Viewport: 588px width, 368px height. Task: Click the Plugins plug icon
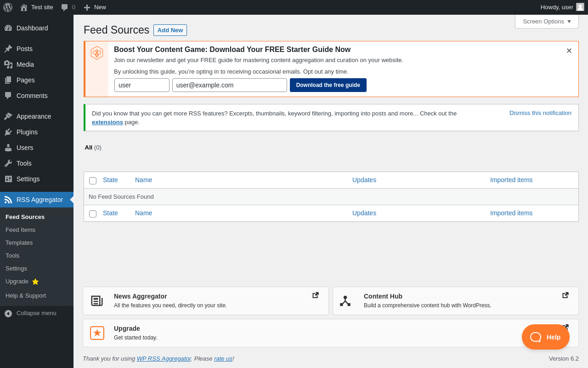click(8, 132)
